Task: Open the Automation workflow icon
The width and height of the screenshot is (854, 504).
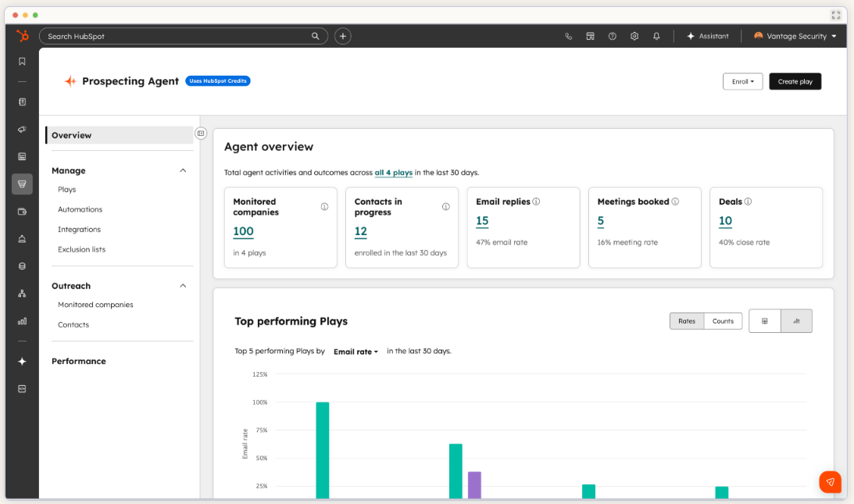Action: pos(23,294)
